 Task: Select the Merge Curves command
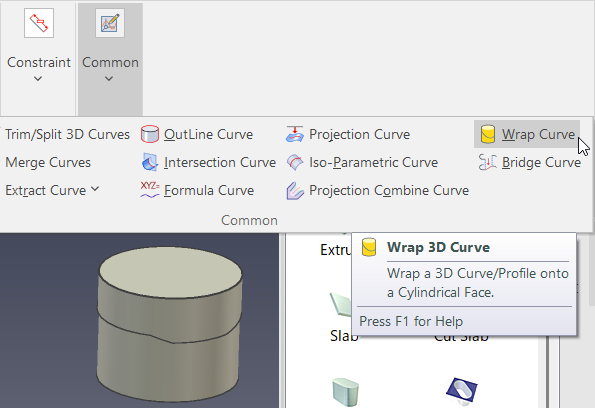(x=48, y=162)
